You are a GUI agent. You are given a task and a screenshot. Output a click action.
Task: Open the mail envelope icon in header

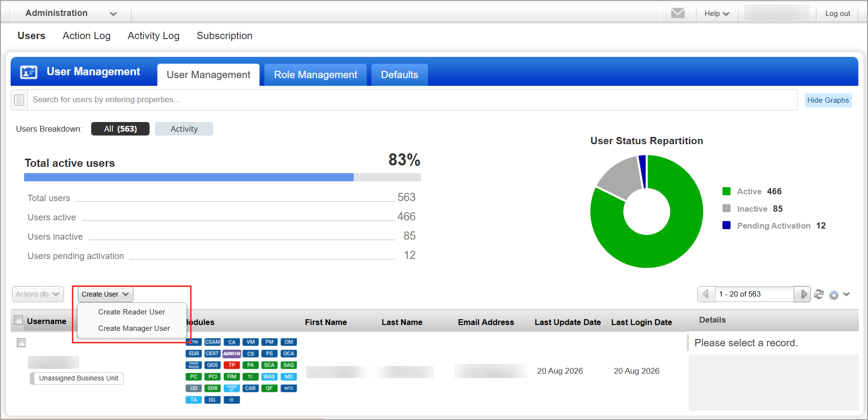(677, 13)
